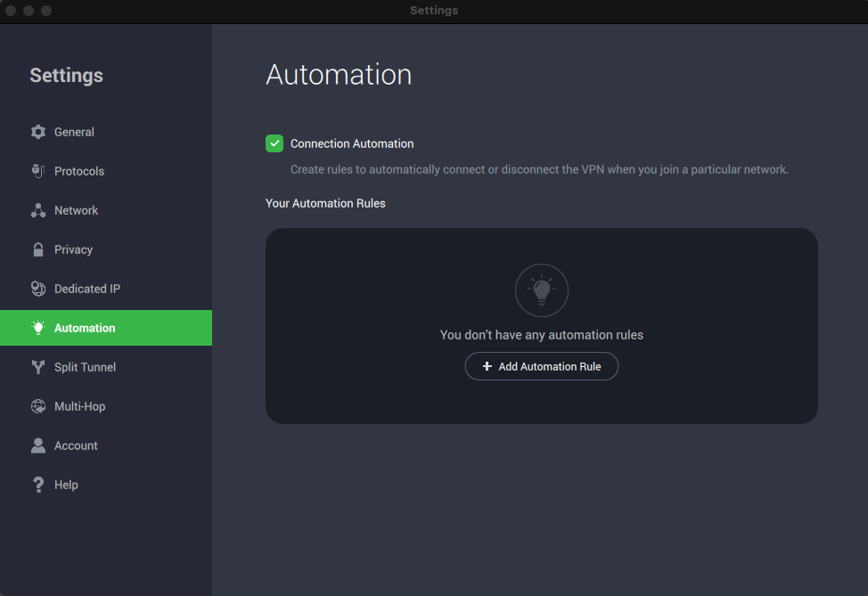Minimize the Settings window
Image resolution: width=868 pixels, height=596 pixels.
[29, 11]
